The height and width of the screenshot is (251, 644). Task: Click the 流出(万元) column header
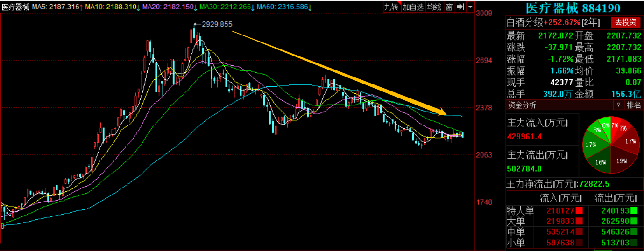615,198
